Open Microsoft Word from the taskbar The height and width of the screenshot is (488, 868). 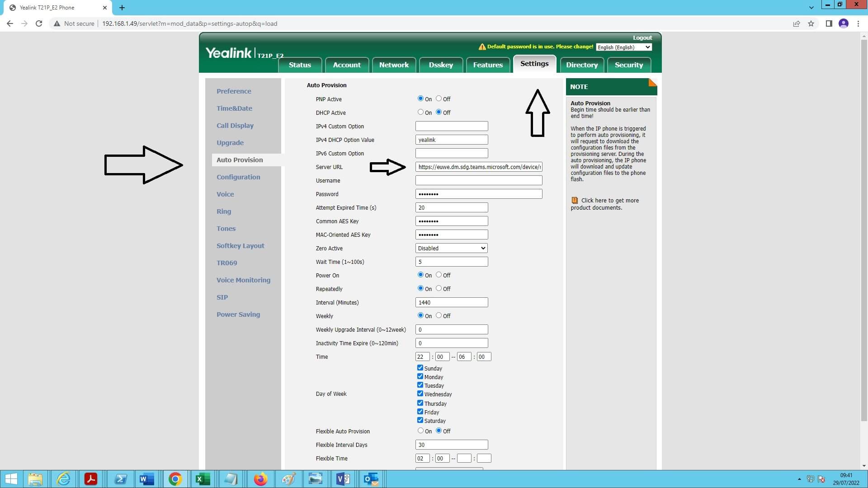coord(146,479)
